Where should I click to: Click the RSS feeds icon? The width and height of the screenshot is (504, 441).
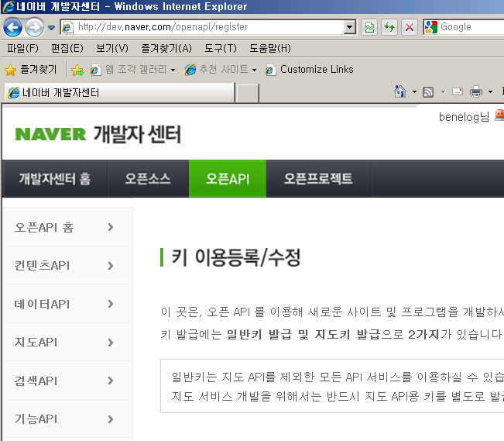coord(428,92)
